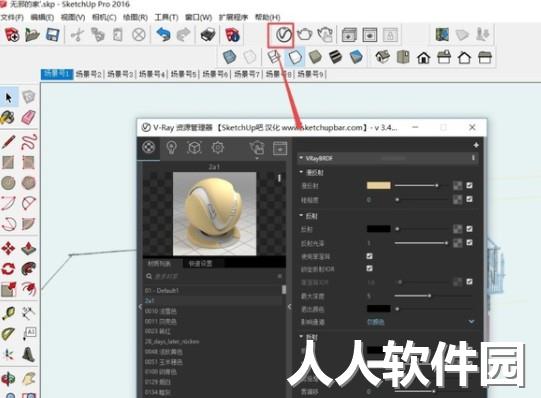Click the open folder toolbar icon
This screenshot has height=398, width=541.
coord(32,35)
